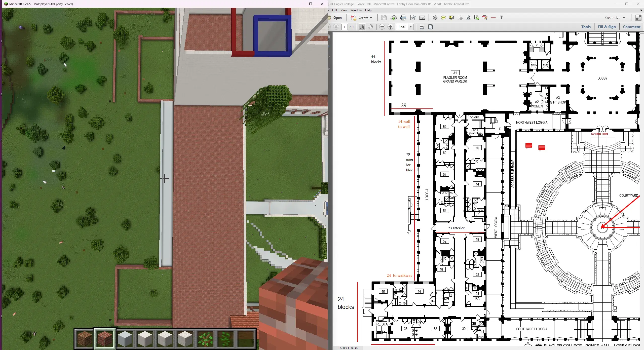The width and height of the screenshot is (644, 350).
Task: Open the Edit menu
Action: (335, 10)
